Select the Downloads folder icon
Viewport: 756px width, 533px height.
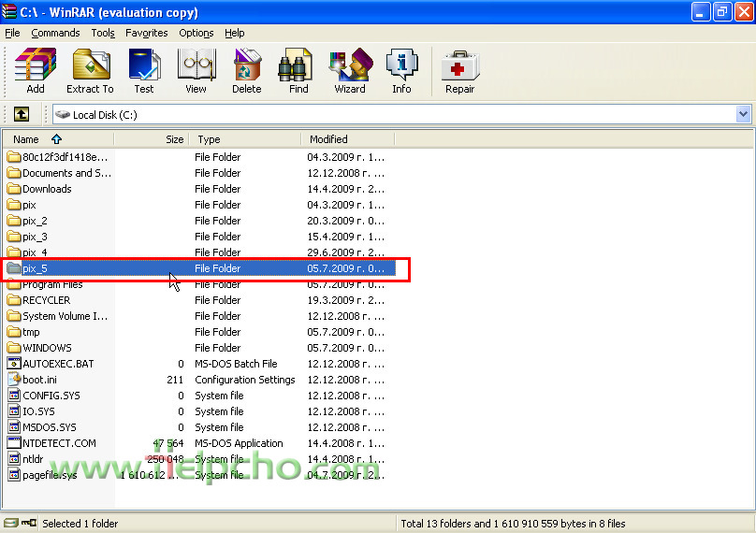click(x=14, y=189)
